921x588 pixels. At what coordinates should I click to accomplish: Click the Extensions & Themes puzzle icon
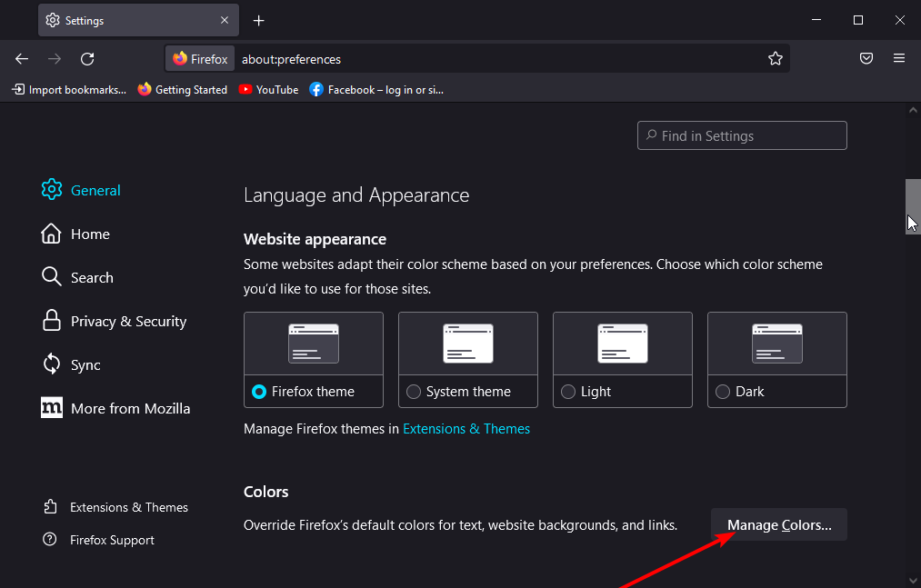[x=51, y=506]
